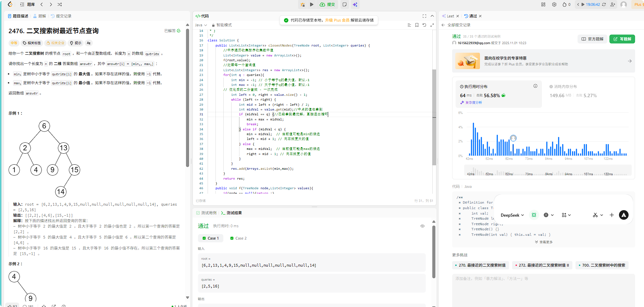Toggle the translation Aᵪ button
The width and height of the screenshot is (644, 307).
click(89, 43)
